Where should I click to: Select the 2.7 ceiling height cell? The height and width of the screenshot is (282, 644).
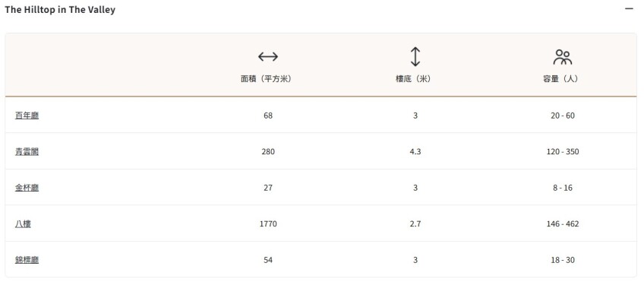tap(415, 224)
